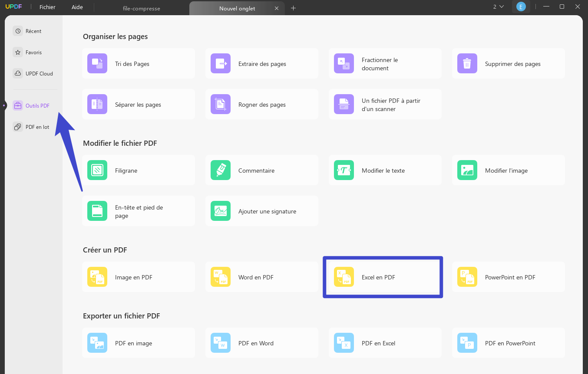588x374 pixels.
Task: Select the Modifier l'image tool
Action: click(508, 170)
